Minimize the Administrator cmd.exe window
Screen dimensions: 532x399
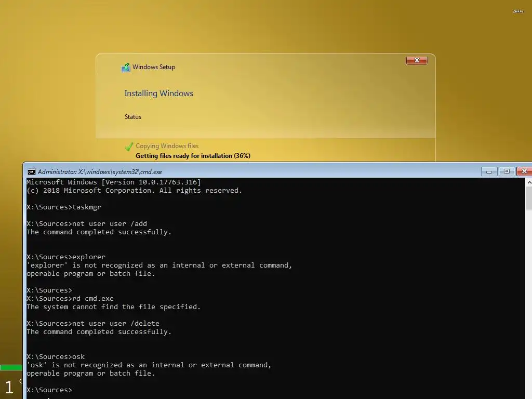[489, 171]
